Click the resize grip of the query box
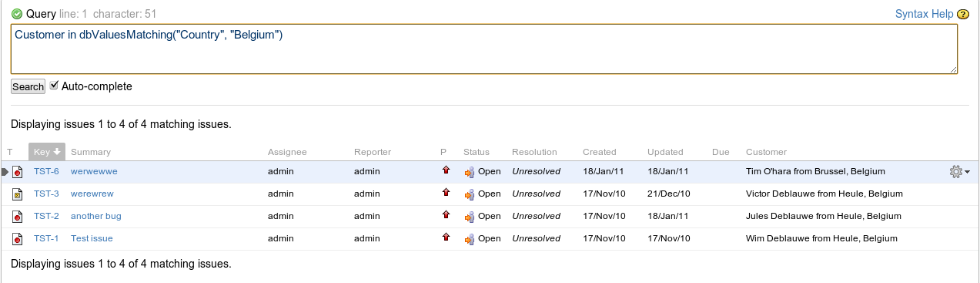The height and width of the screenshot is (283, 980). [x=953, y=69]
